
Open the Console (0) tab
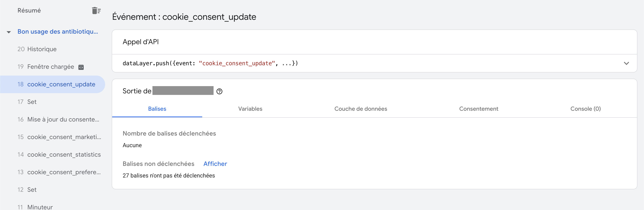pyautogui.click(x=585, y=109)
